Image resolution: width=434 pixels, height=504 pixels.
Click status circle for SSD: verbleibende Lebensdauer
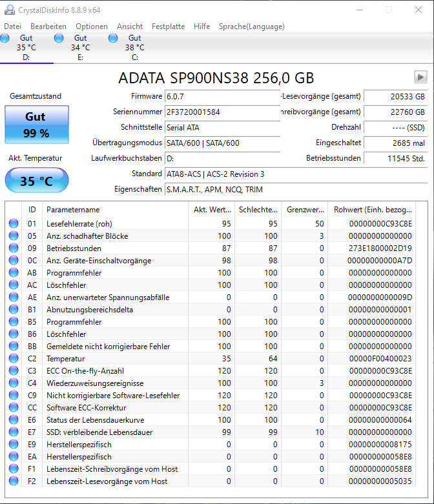coord(14,432)
